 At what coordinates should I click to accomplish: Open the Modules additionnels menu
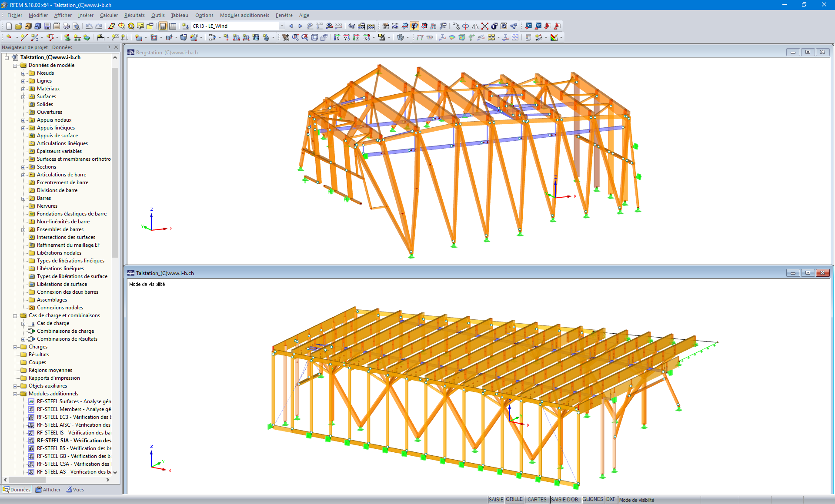tap(244, 15)
